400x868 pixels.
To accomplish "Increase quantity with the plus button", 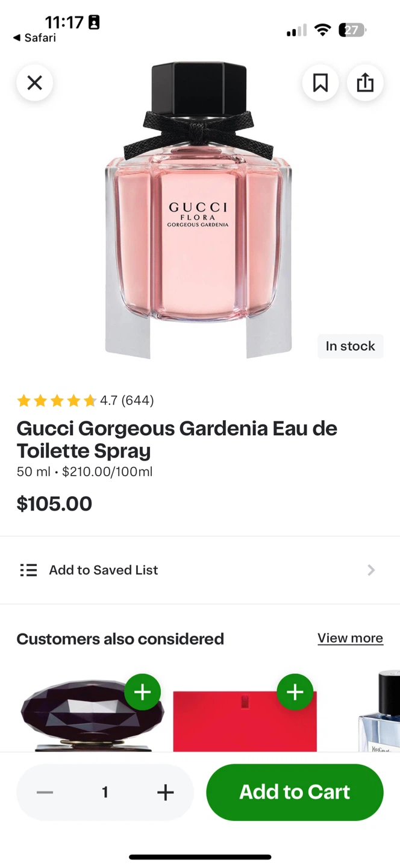I will click(x=165, y=792).
